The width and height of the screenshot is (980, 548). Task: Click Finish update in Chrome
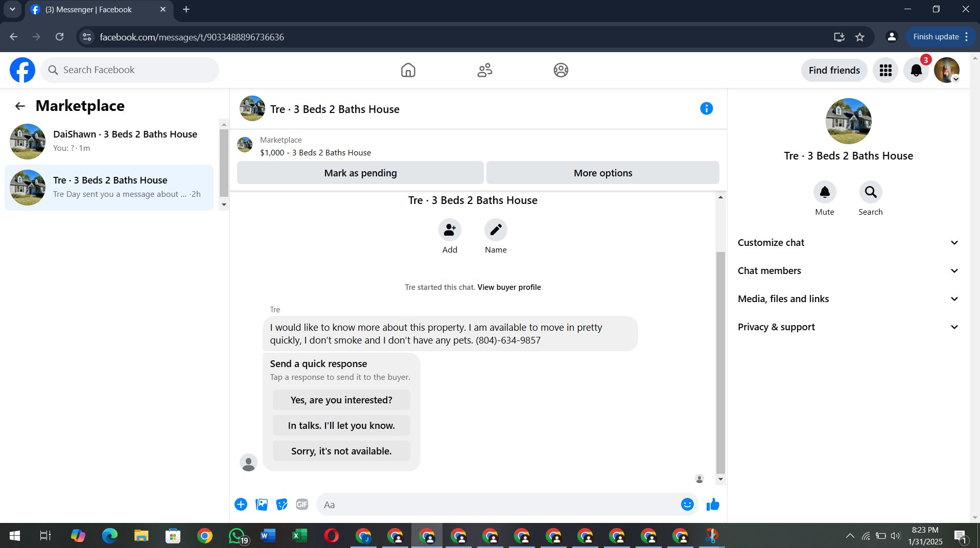pos(936,37)
